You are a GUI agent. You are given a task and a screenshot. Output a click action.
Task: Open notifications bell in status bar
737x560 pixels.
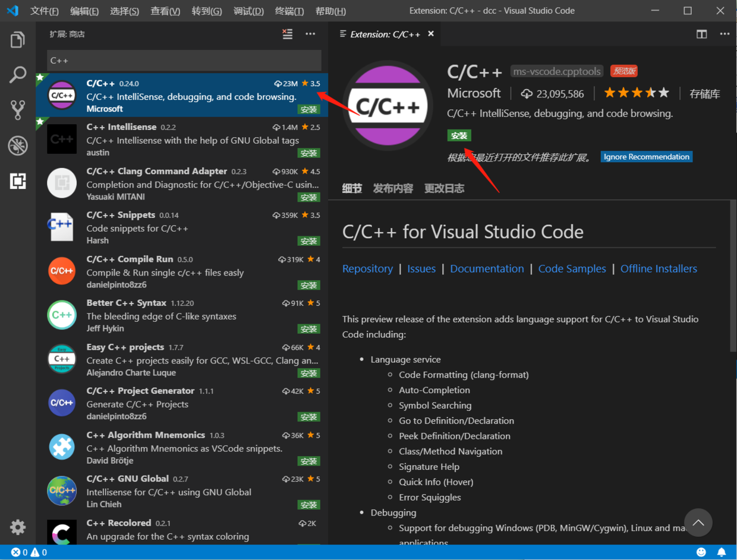pos(722,552)
